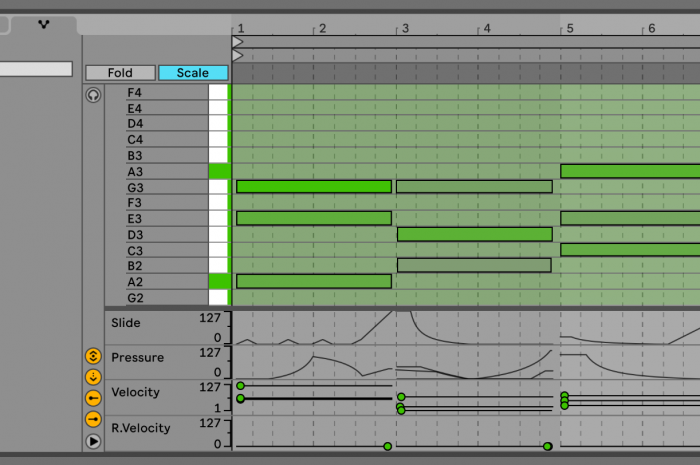The width and height of the screenshot is (700, 465).
Task: Select the A3 note in bar 5
Action: click(630, 171)
